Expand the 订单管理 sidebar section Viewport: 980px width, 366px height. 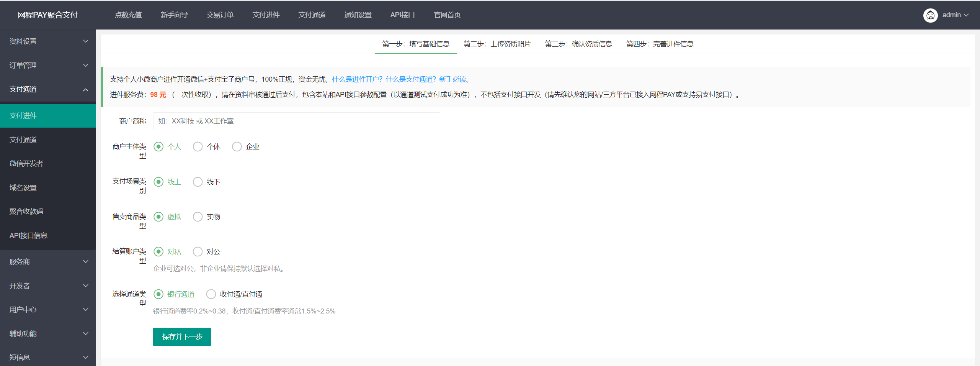click(47, 66)
